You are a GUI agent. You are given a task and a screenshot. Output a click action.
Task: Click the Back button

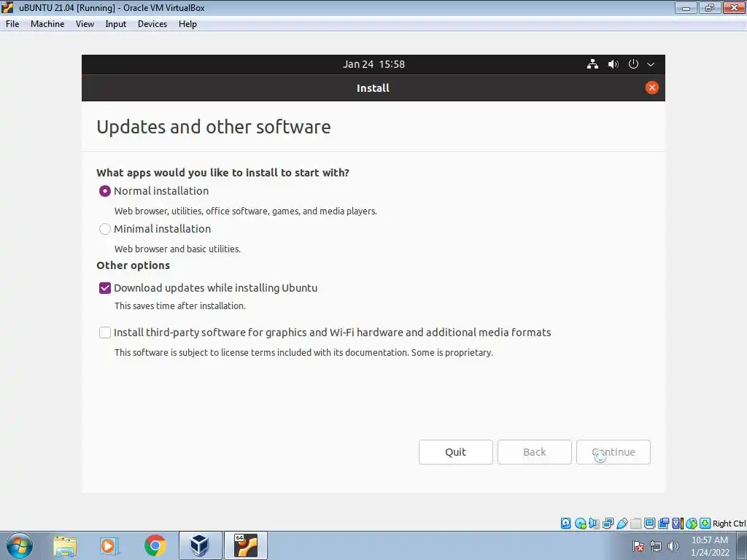point(535,452)
